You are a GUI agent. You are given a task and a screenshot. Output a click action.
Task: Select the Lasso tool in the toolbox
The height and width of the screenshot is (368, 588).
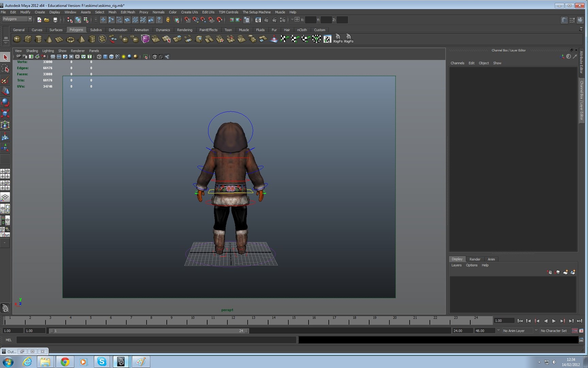(5, 68)
